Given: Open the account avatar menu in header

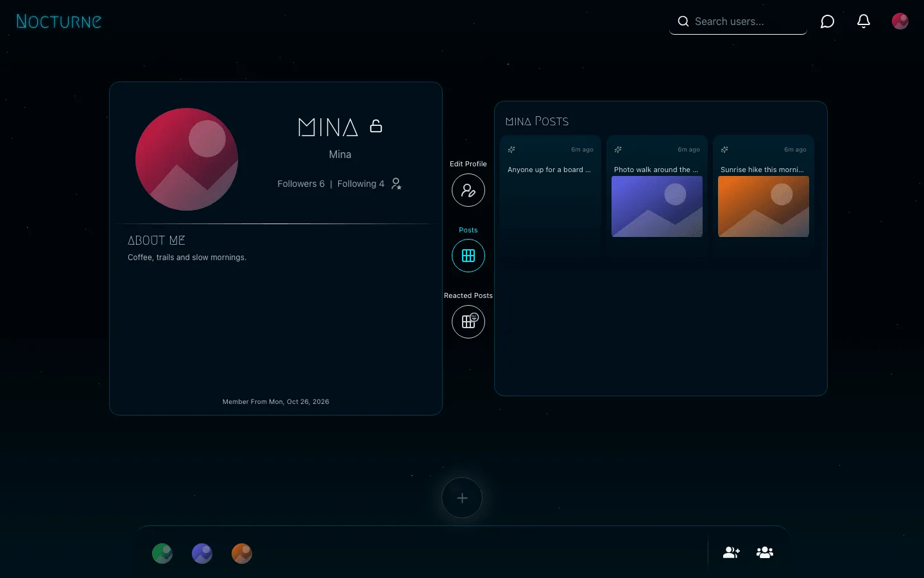Looking at the screenshot, I should click(x=900, y=21).
